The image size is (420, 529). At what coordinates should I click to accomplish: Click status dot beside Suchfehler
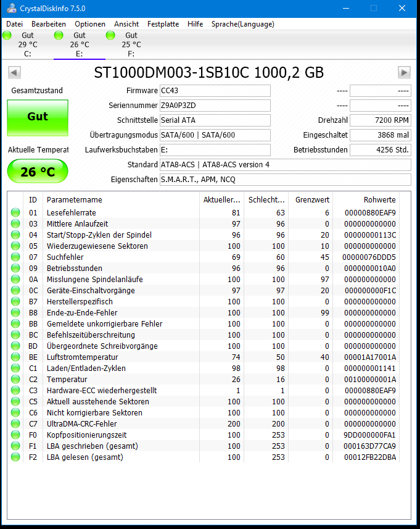point(15,257)
